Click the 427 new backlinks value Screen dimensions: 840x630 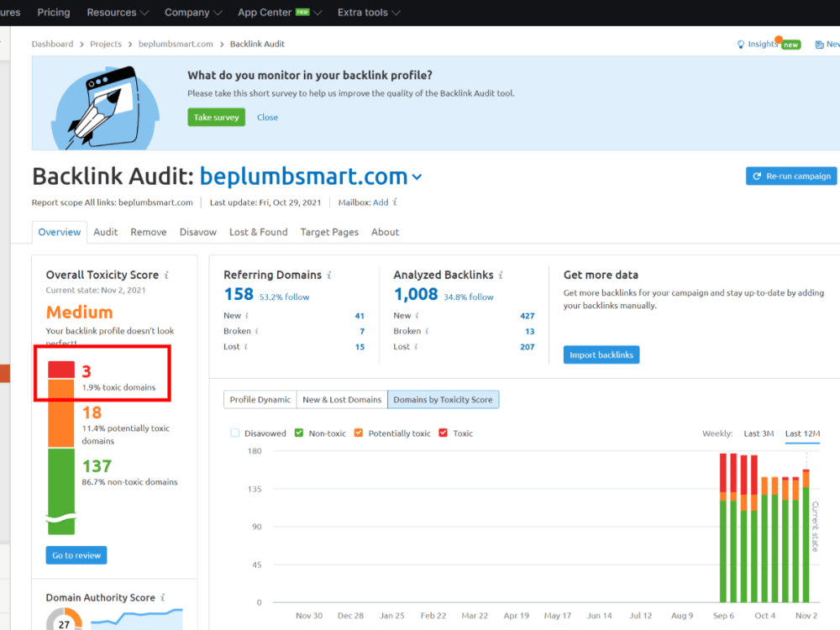(528, 316)
